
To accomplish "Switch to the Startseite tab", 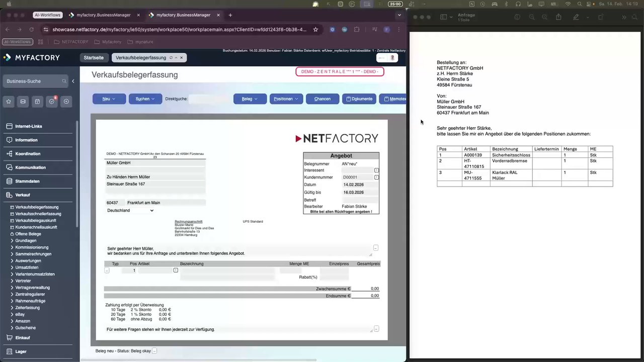I will (94, 57).
